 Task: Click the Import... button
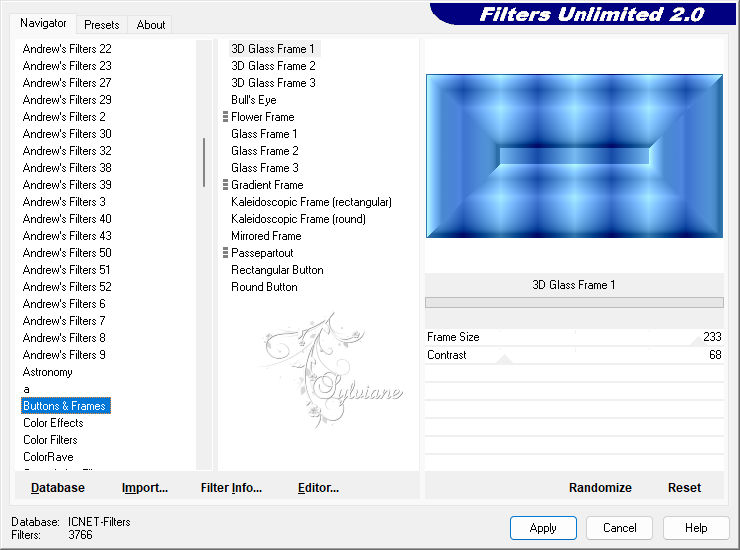coord(144,488)
